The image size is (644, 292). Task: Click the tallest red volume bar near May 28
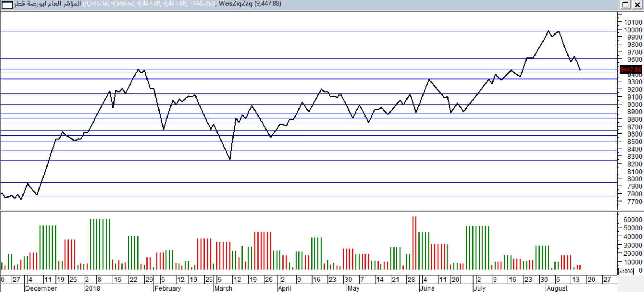click(414, 243)
